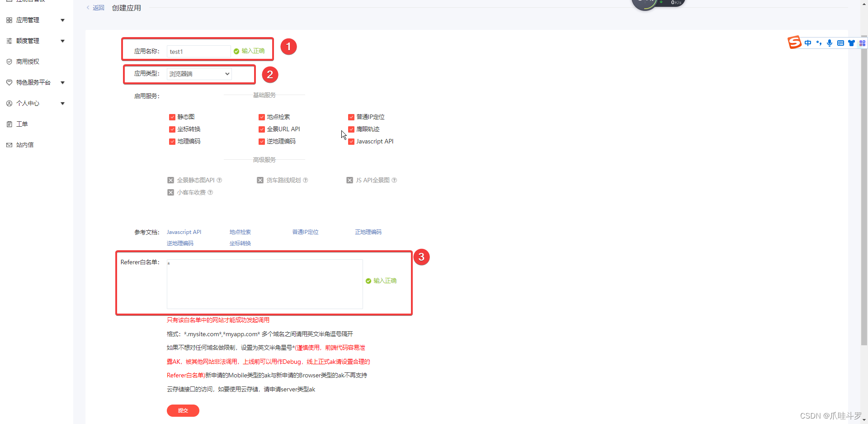Open the 应用类型 dropdown (浏览器端)
Image resolution: width=868 pixels, height=424 pixels.
[199, 74]
